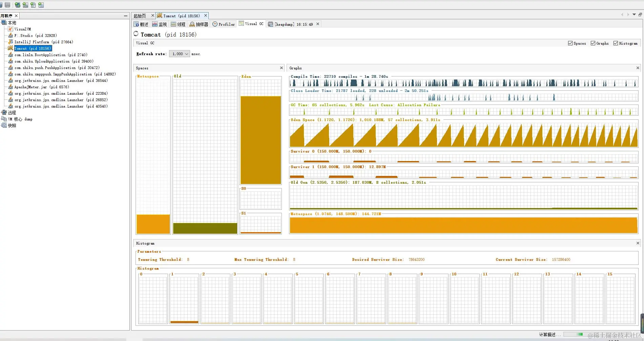
Task: Click the 快照 snapshots node icon
Action: [x=4, y=126]
